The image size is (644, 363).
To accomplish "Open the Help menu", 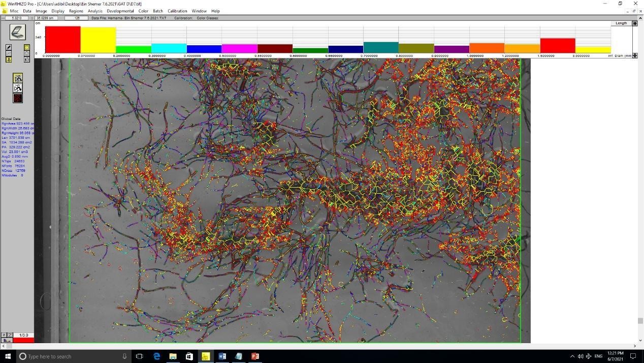I will click(x=215, y=11).
